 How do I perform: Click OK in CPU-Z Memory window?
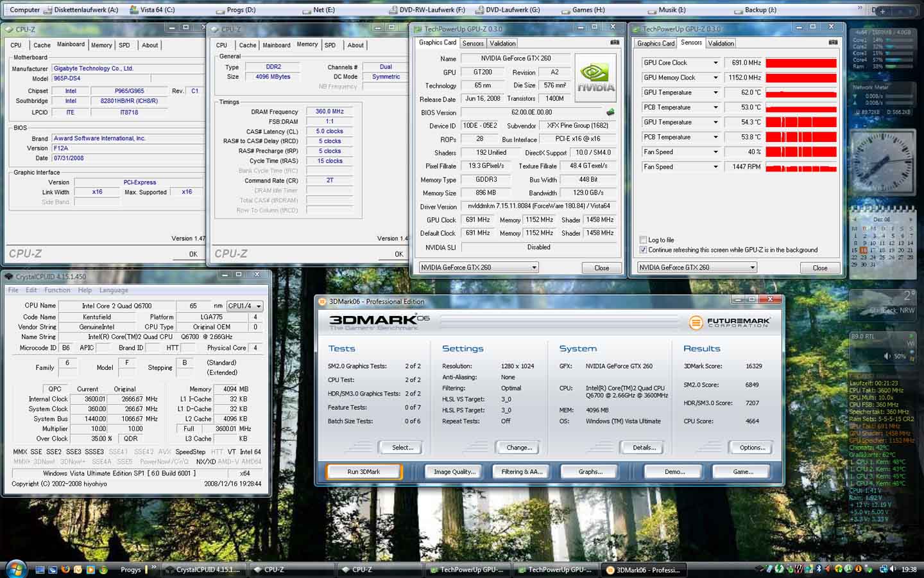click(x=398, y=254)
